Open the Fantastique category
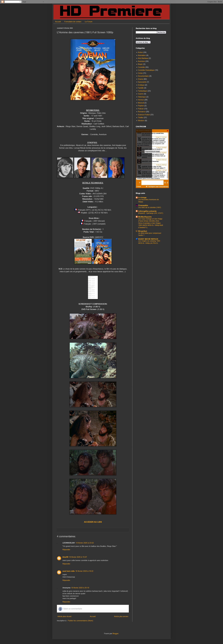The height and width of the screenshot is (644, 223). click(142, 91)
